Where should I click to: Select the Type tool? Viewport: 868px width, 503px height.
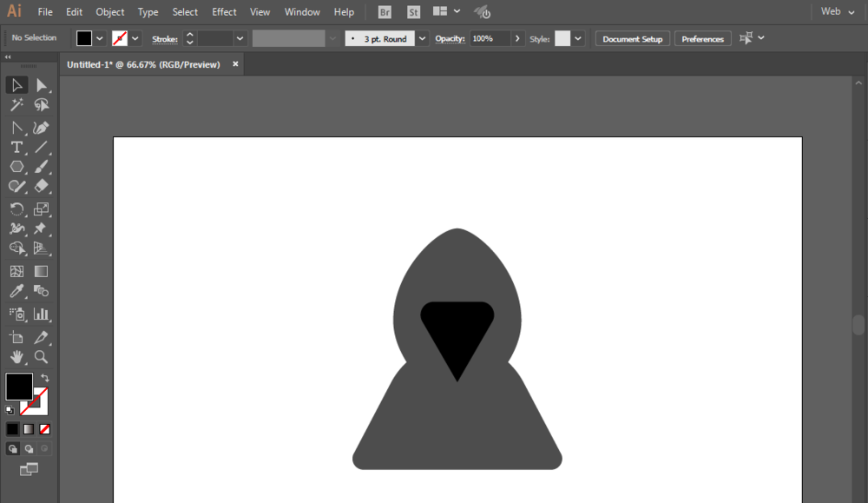16,148
